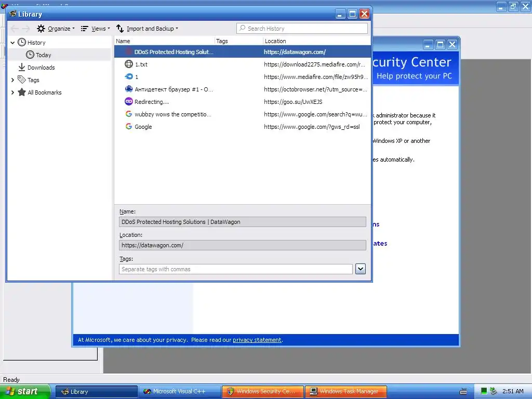Focus the Search History field

coord(302,29)
